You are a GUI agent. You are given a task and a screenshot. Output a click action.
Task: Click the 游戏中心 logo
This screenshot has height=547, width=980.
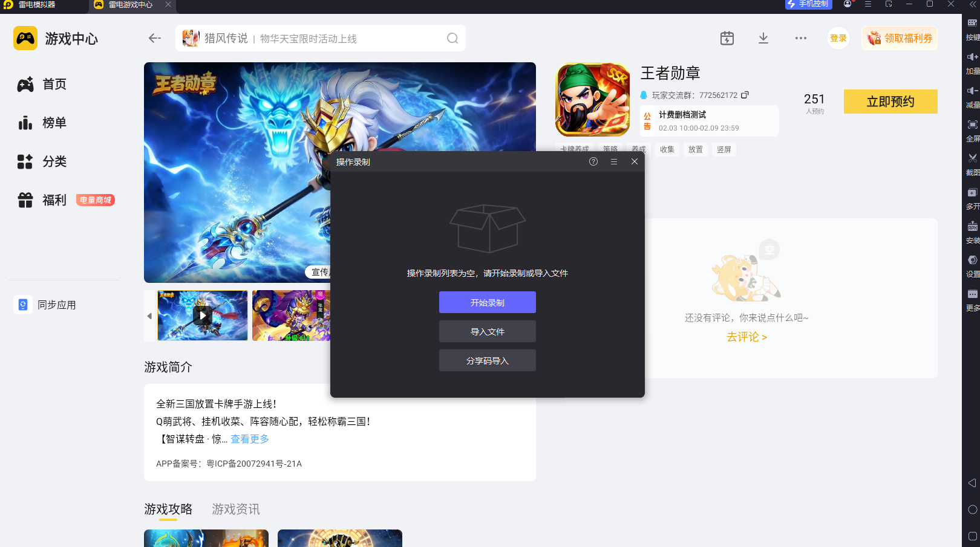(x=56, y=39)
